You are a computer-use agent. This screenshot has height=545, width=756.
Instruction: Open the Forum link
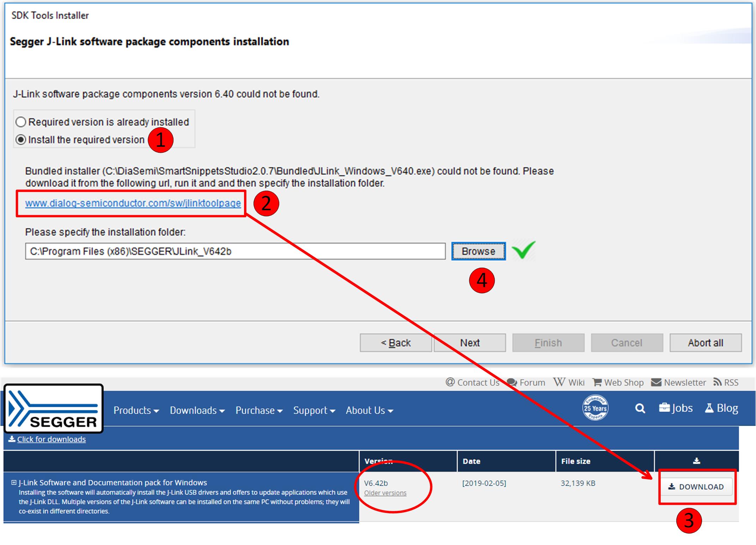[526, 382]
